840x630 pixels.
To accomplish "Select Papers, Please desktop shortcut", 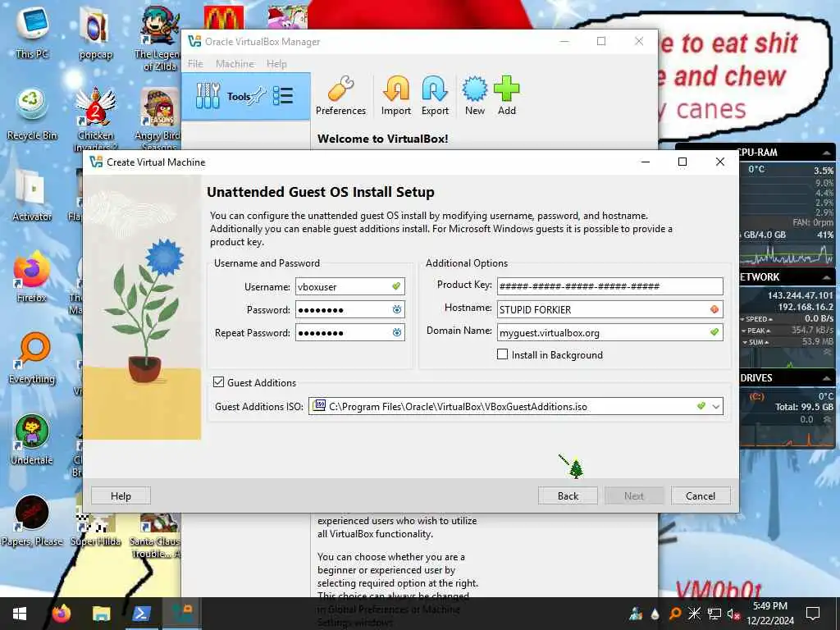I will [x=32, y=522].
